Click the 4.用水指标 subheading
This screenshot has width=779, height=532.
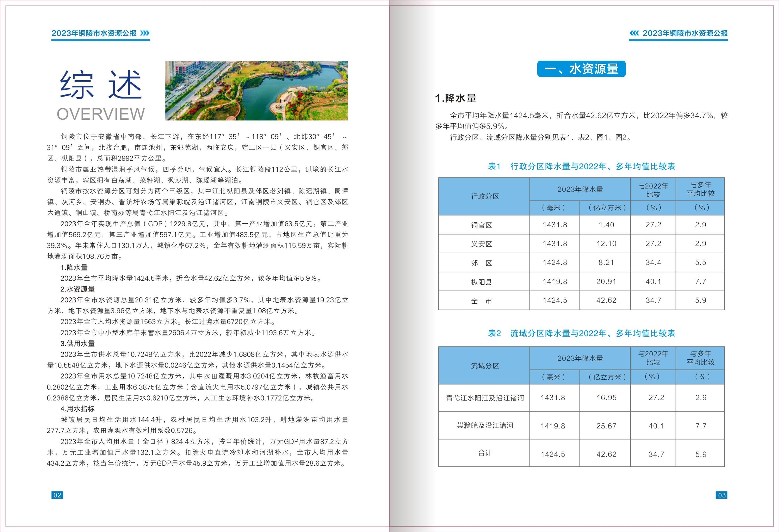coord(78,409)
